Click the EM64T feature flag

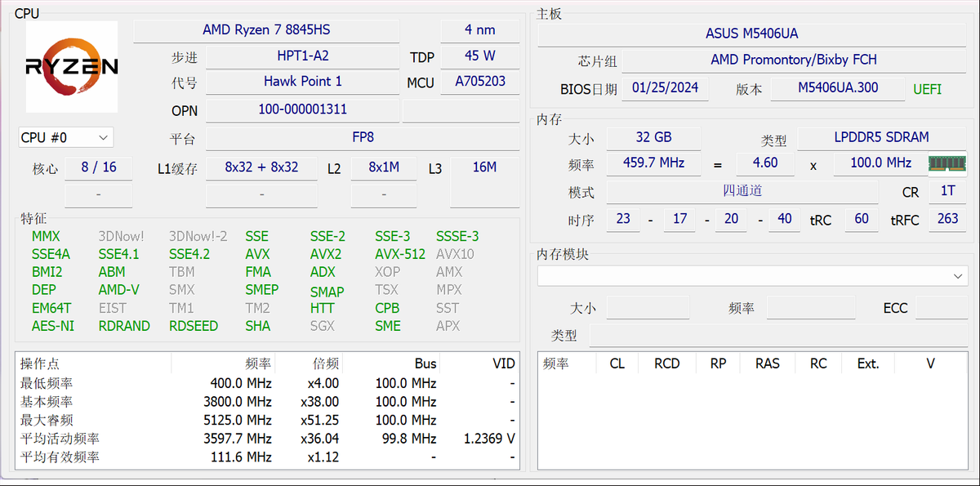(x=51, y=308)
